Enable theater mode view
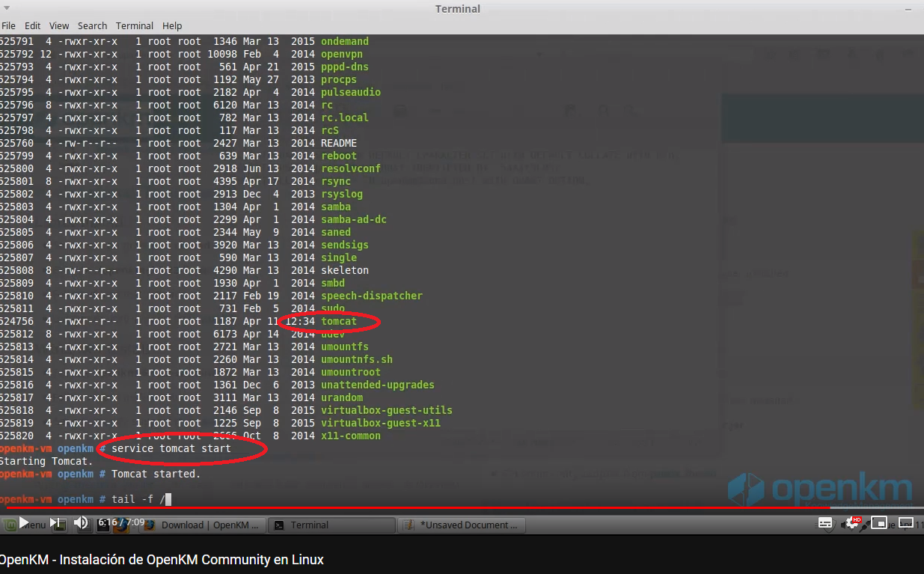 click(x=905, y=523)
